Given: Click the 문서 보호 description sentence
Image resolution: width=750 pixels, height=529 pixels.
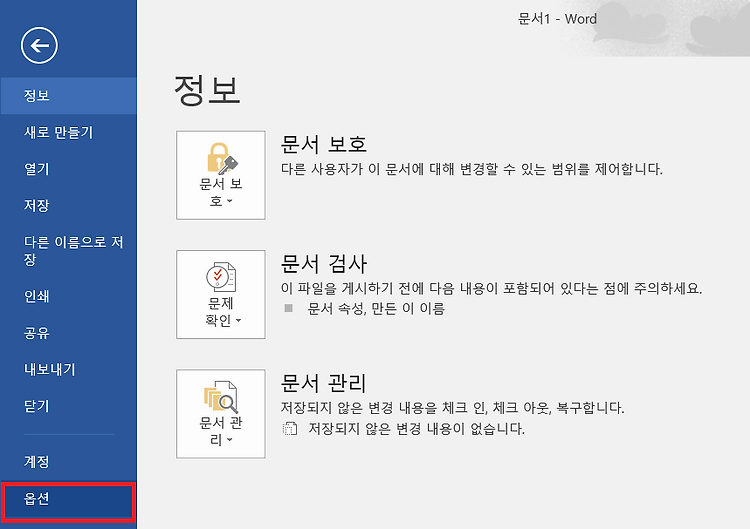Looking at the screenshot, I should (x=472, y=169).
